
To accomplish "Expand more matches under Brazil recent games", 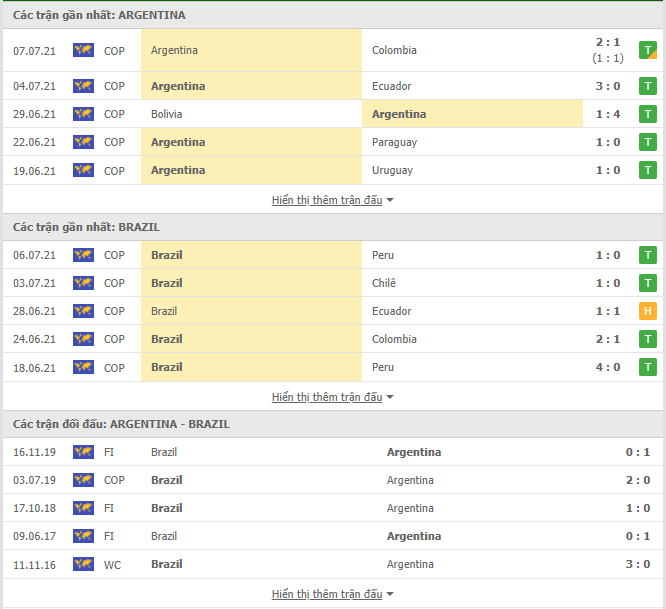I will [x=333, y=397].
